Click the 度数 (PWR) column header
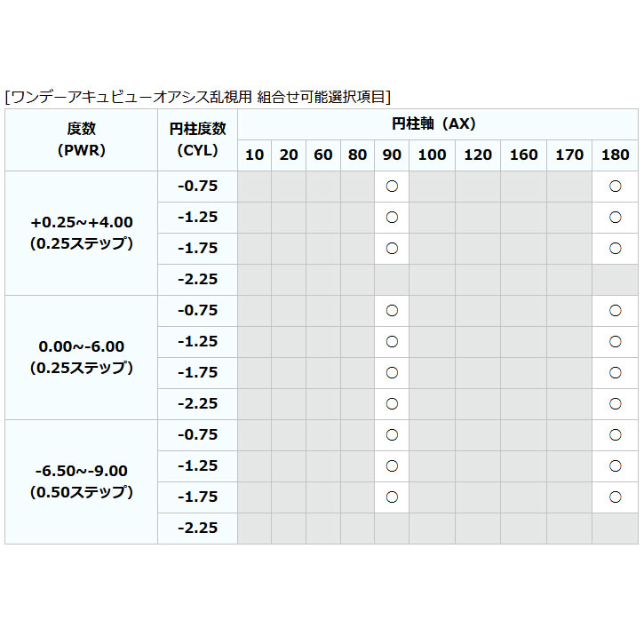The image size is (644, 644). click(x=81, y=139)
